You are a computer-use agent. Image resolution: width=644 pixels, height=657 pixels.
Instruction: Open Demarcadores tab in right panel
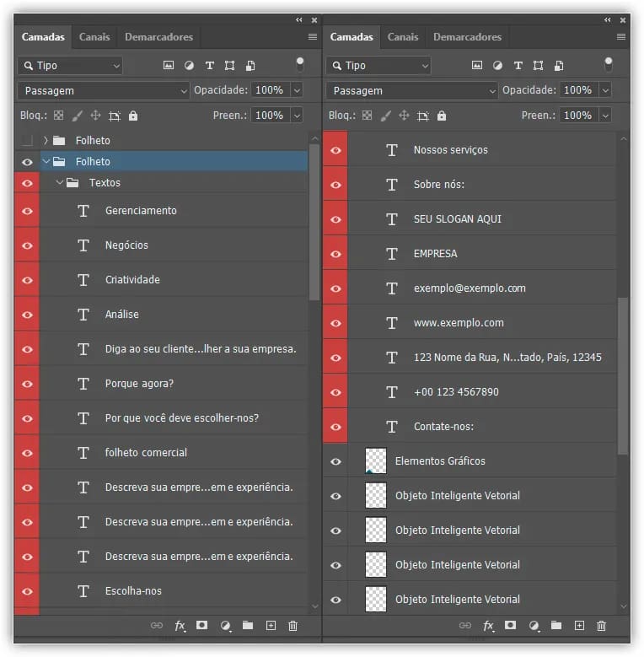coord(467,37)
